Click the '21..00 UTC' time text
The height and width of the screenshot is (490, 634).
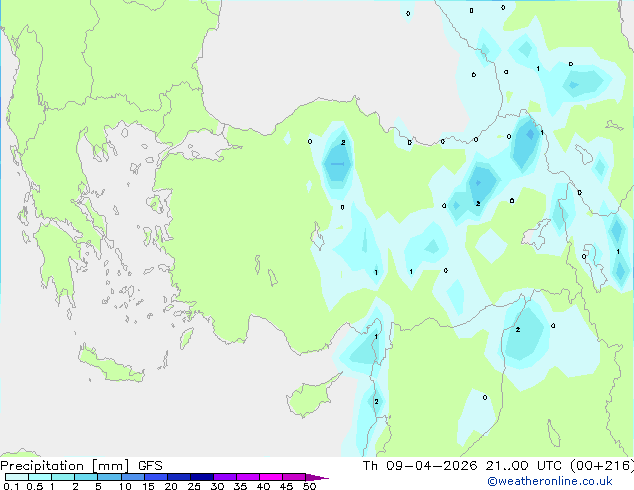click(524, 465)
